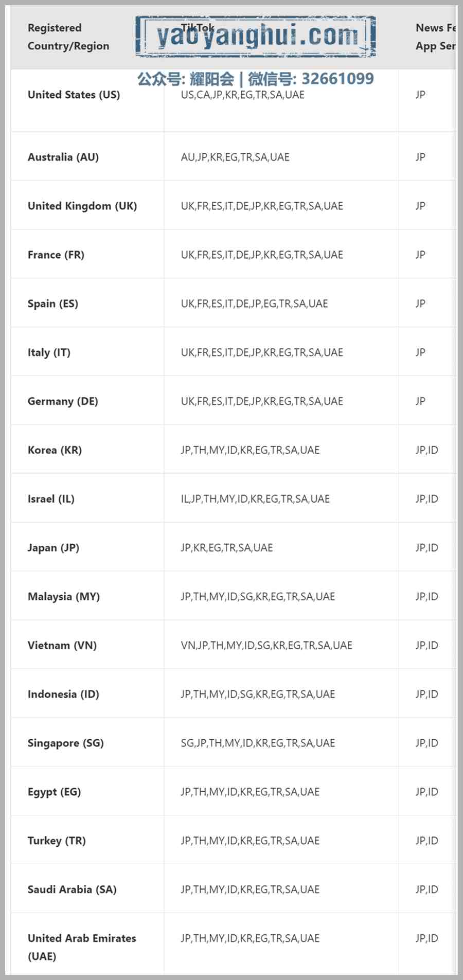Click the News Feed App Series column header

tap(436, 37)
